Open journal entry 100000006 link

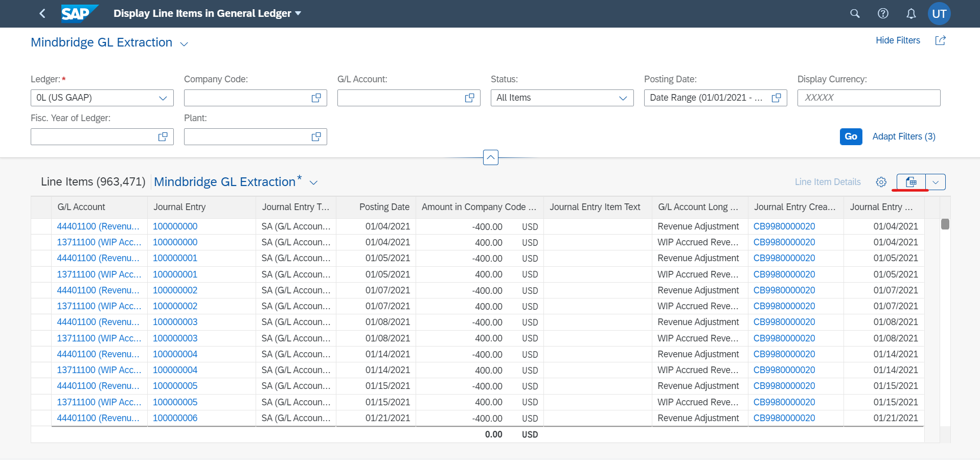point(175,418)
